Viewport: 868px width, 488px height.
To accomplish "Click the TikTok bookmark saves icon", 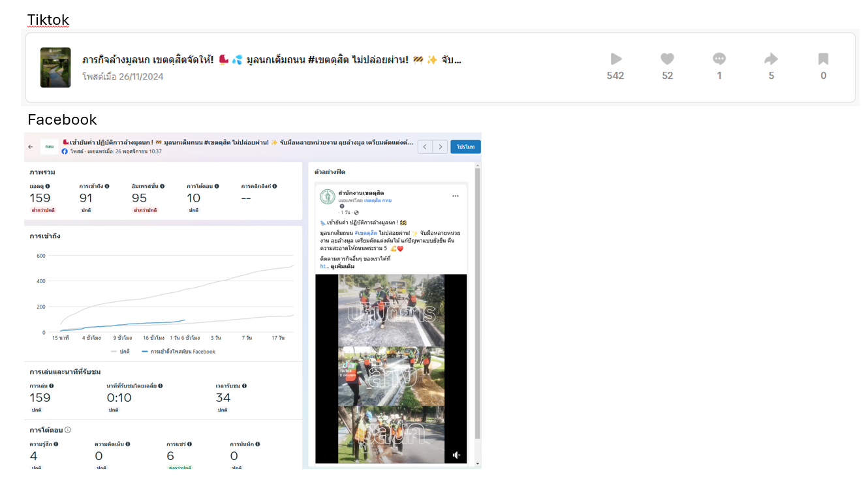I will coord(824,59).
